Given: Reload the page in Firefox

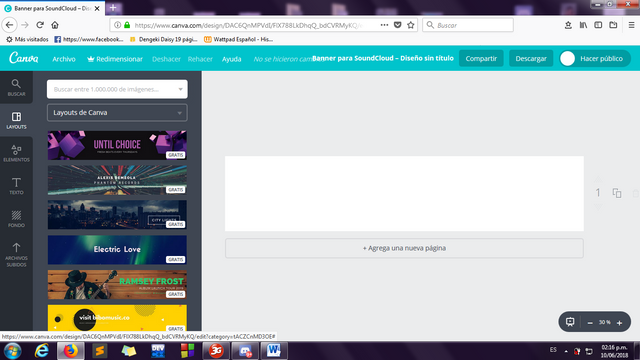Looking at the screenshot, I should [x=40, y=25].
